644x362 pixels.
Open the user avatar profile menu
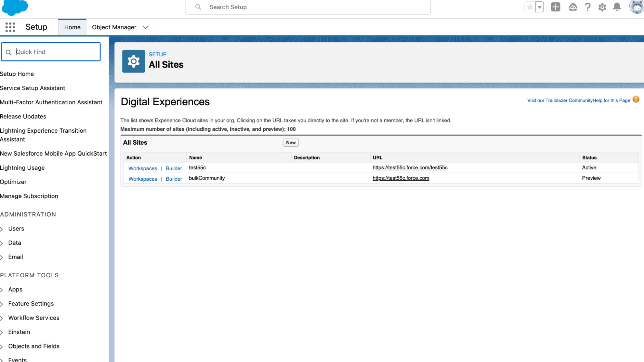[x=636, y=7]
